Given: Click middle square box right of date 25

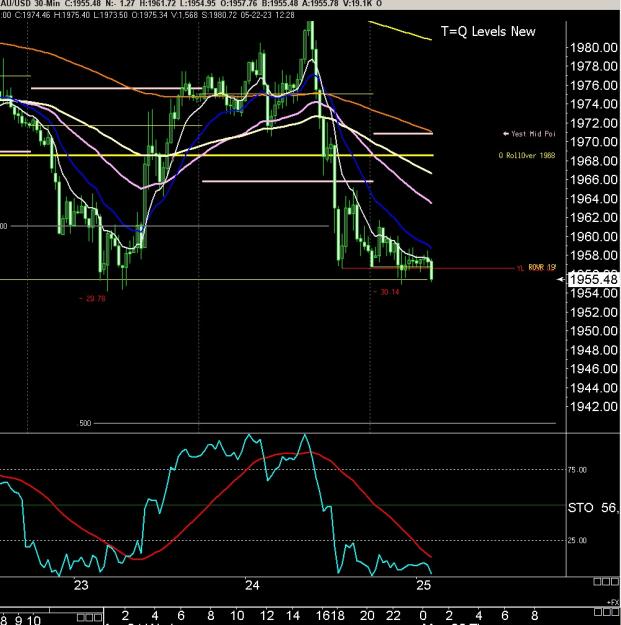Looking at the screenshot, I should pyautogui.click(x=606, y=582).
